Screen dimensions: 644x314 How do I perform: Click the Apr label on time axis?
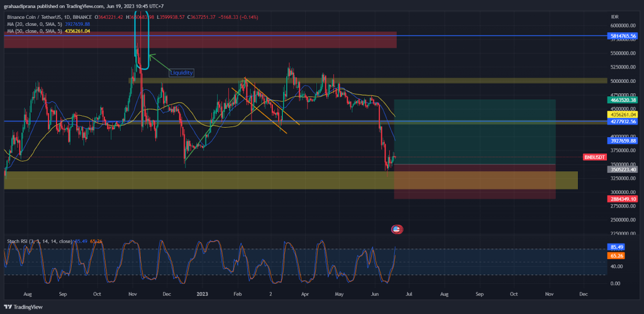click(305, 294)
